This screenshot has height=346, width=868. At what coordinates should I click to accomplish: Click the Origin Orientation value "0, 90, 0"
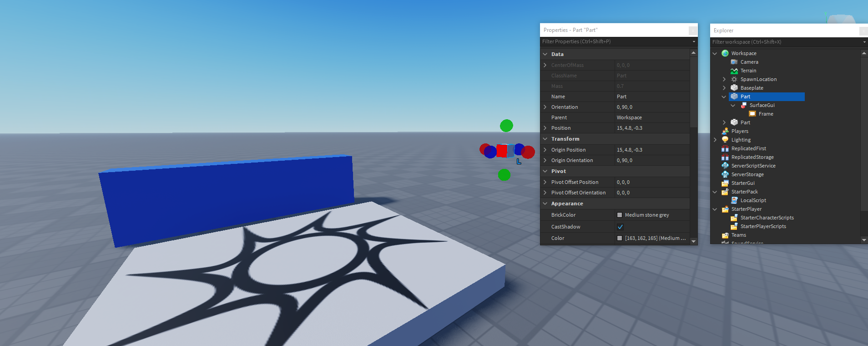[x=625, y=160]
